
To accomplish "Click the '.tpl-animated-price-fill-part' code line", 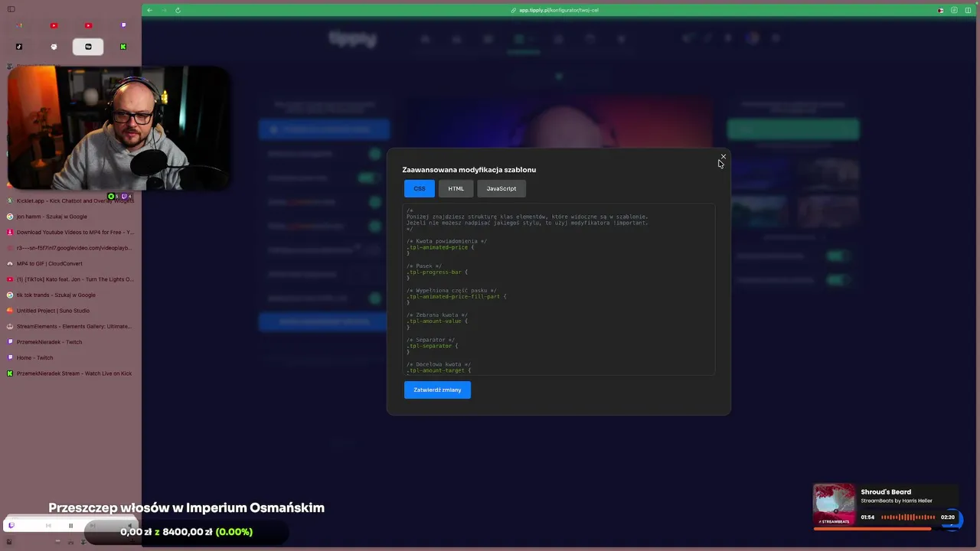I will pos(456,296).
